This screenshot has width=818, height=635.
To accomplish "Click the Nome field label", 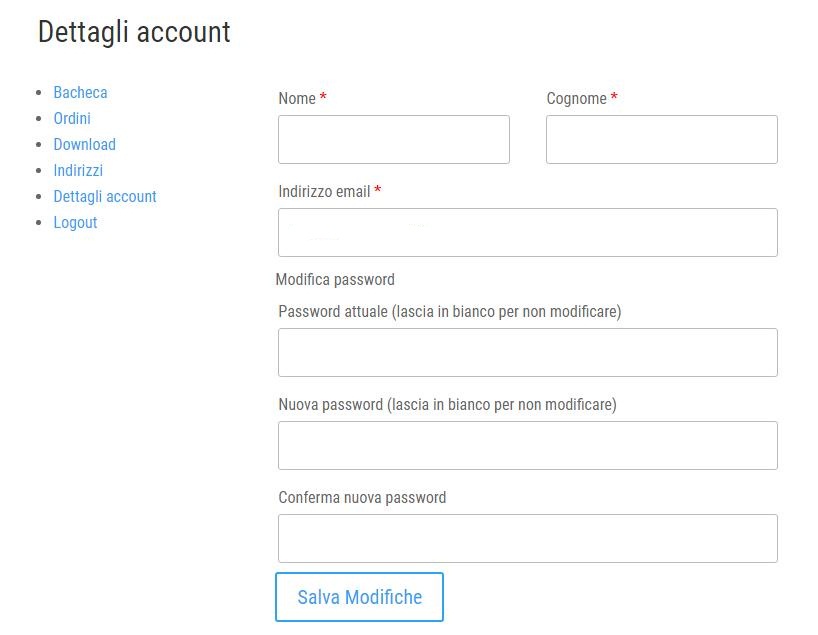I will click(x=297, y=98).
